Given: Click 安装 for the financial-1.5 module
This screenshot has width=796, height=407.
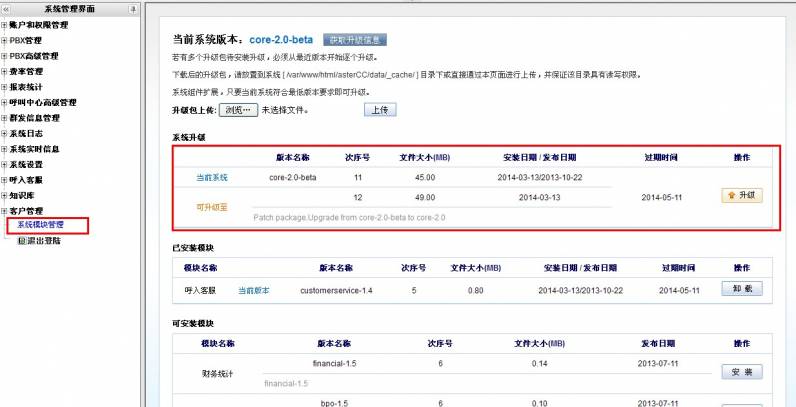Looking at the screenshot, I should pos(741,371).
